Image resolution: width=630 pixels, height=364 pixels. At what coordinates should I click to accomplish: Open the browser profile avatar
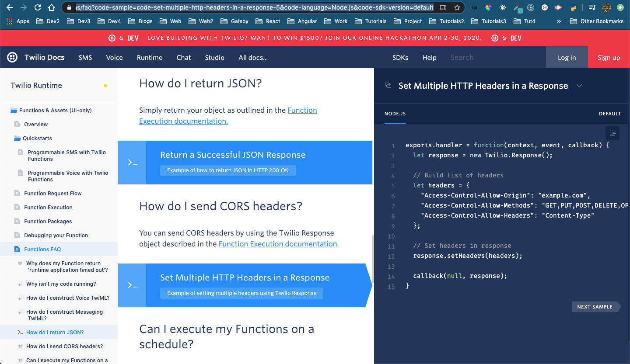[606, 7]
